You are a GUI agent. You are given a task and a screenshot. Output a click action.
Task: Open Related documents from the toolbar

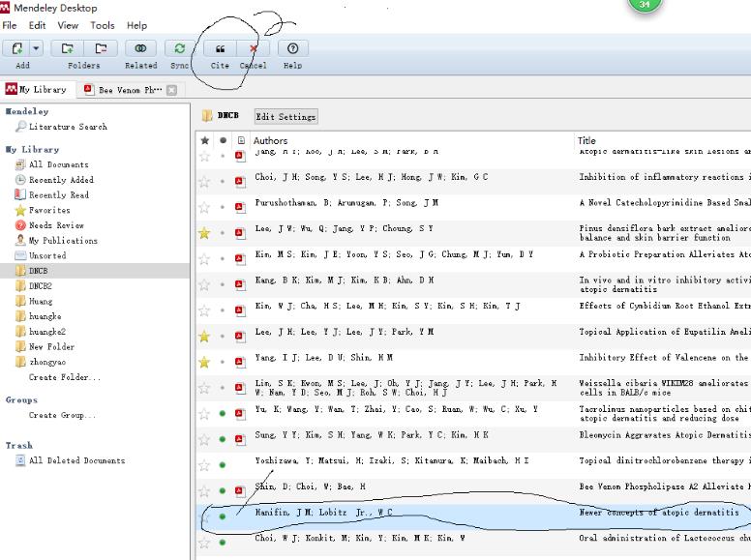140,48
